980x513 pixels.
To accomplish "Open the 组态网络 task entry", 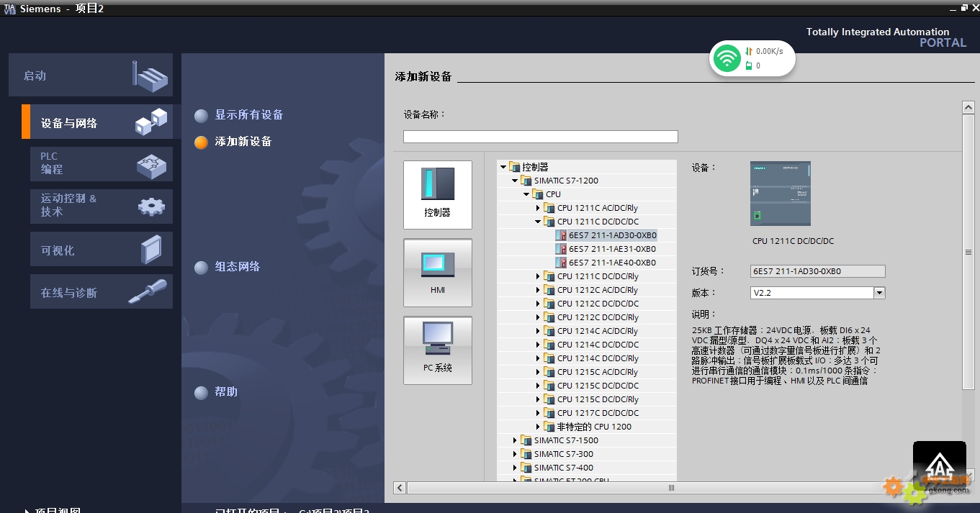I will 237,267.
